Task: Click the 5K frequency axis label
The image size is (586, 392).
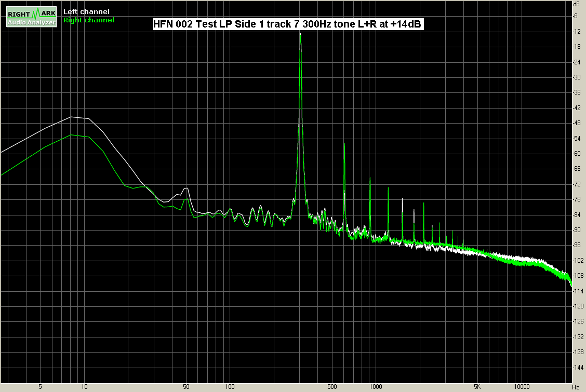Action: pos(477,387)
